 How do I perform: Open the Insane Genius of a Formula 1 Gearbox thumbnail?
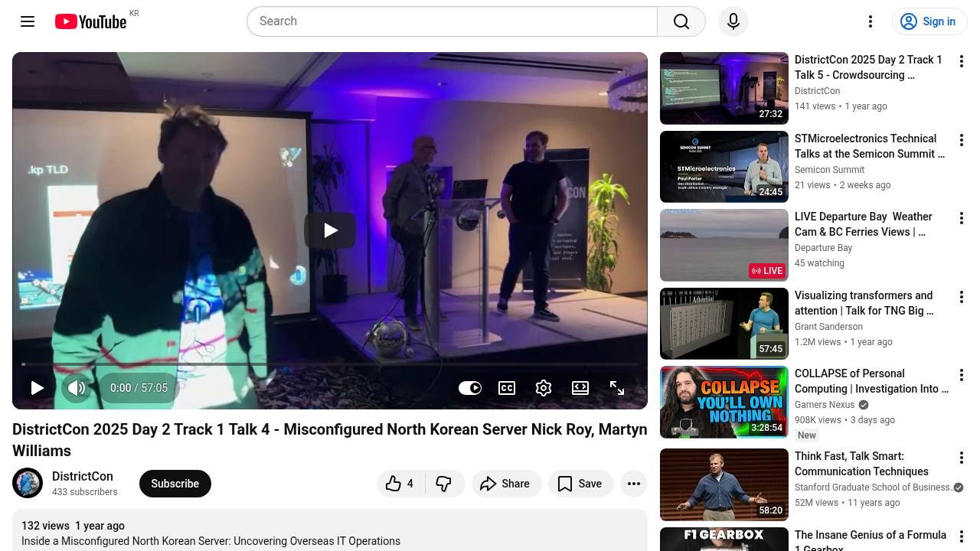click(724, 539)
